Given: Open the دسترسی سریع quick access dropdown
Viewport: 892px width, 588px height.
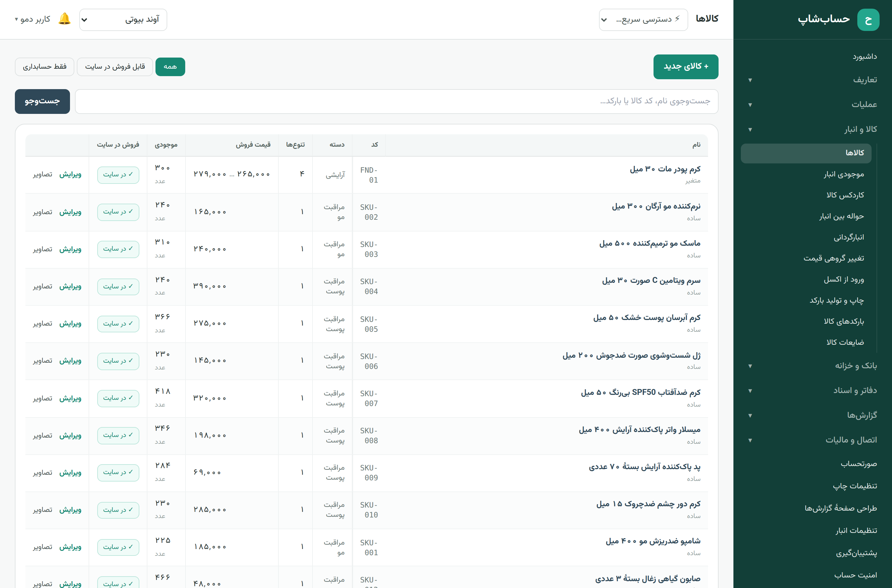Looking at the screenshot, I should tap(643, 19).
